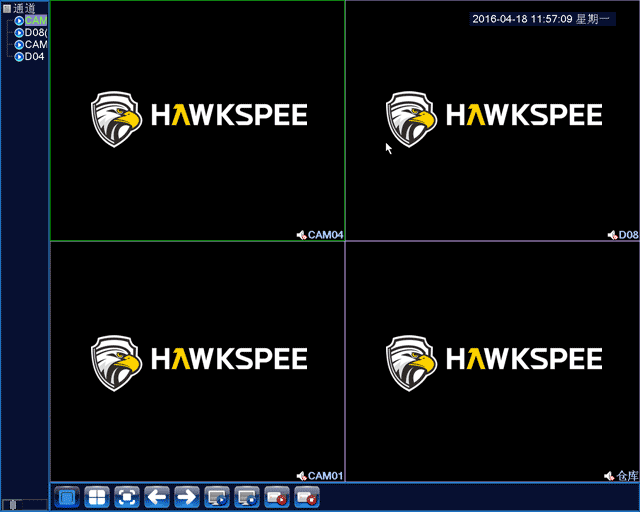The image size is (640, 512).
Task: Switch to single-window view layout
Action: click(x=67, y=497)
